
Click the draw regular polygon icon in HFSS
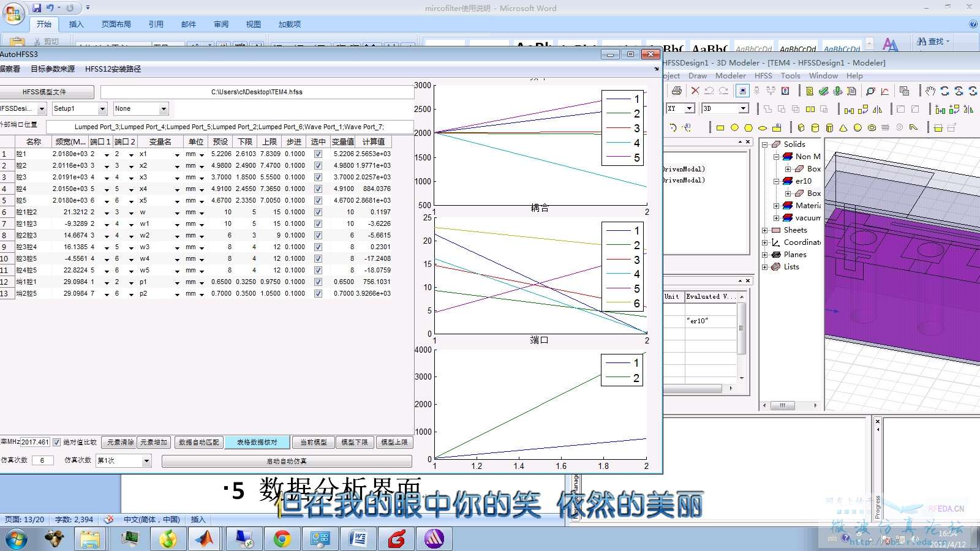pyautogui.click(x=748, y=127)
